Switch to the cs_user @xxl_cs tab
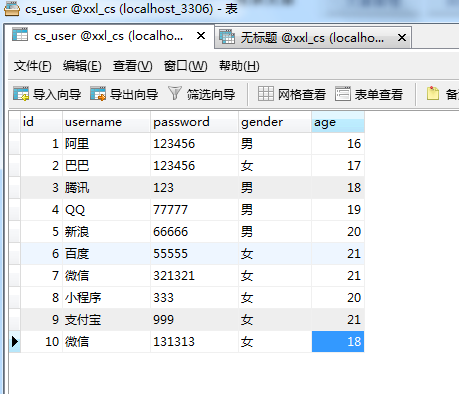 [109, 36]
